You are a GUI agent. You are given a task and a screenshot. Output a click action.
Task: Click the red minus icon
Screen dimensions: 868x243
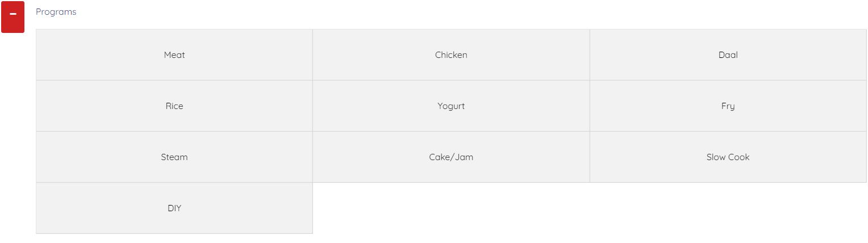click(12, 16)
